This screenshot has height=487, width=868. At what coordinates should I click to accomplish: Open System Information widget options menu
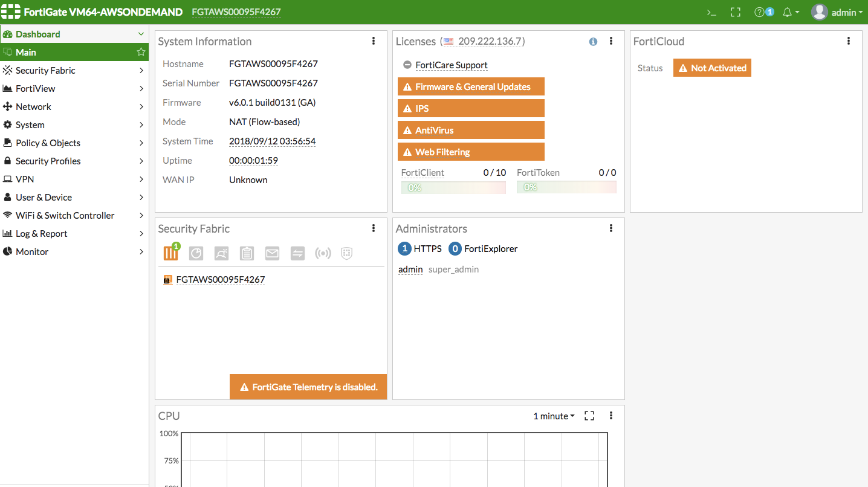click(x=374, y=41)
